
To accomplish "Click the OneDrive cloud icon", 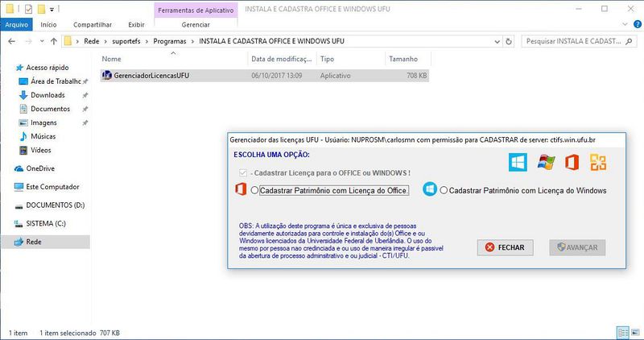I will (19, 168).
